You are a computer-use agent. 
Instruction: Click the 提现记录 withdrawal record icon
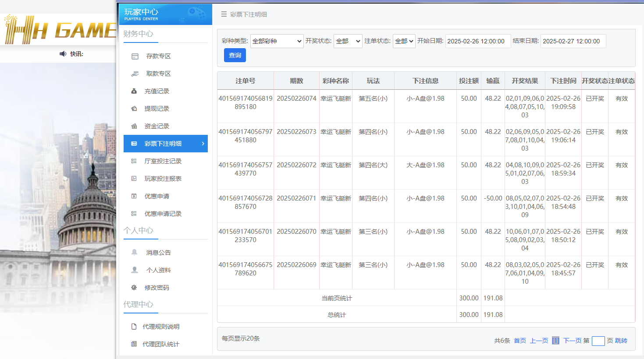tap(135, 109)
